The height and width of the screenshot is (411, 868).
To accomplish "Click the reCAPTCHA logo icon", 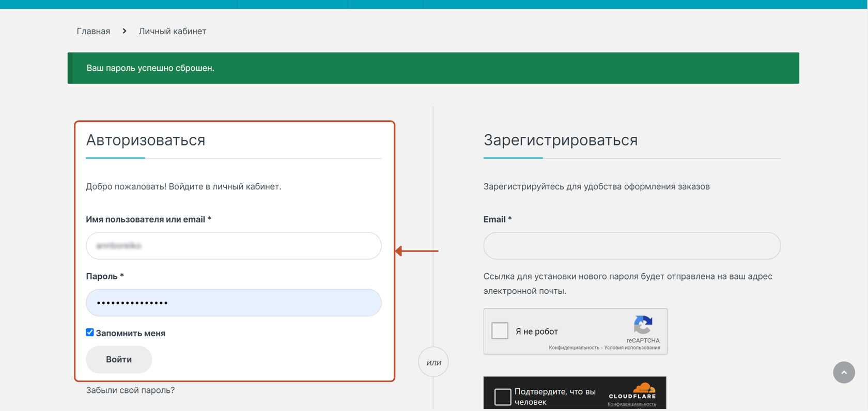I will pos(643,325).
